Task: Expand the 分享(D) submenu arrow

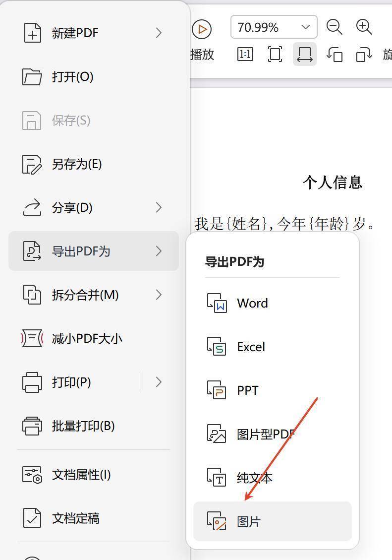Action: pyautogui.click(x=159, y=207)
